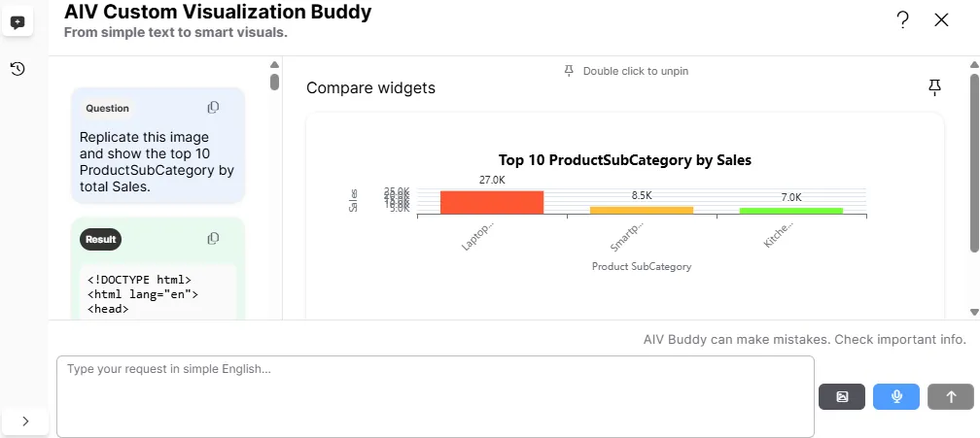Copy the Question message text

[213, 107]
